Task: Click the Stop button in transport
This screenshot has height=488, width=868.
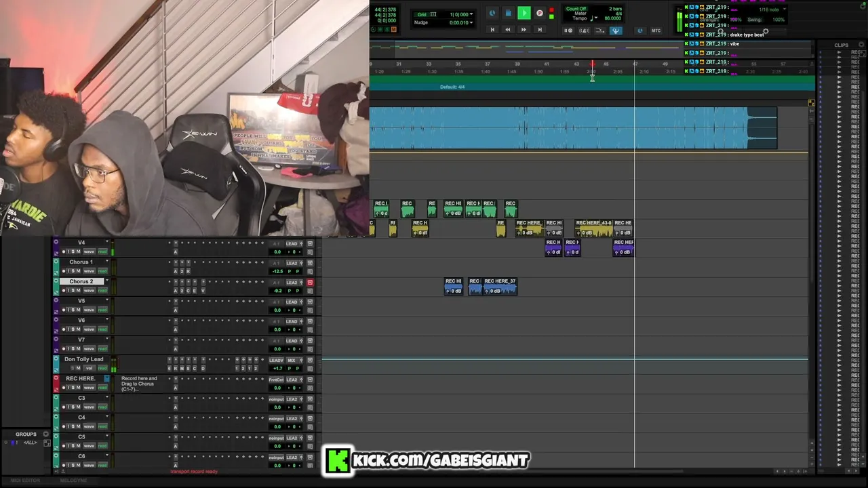Action: click(508, 13)
